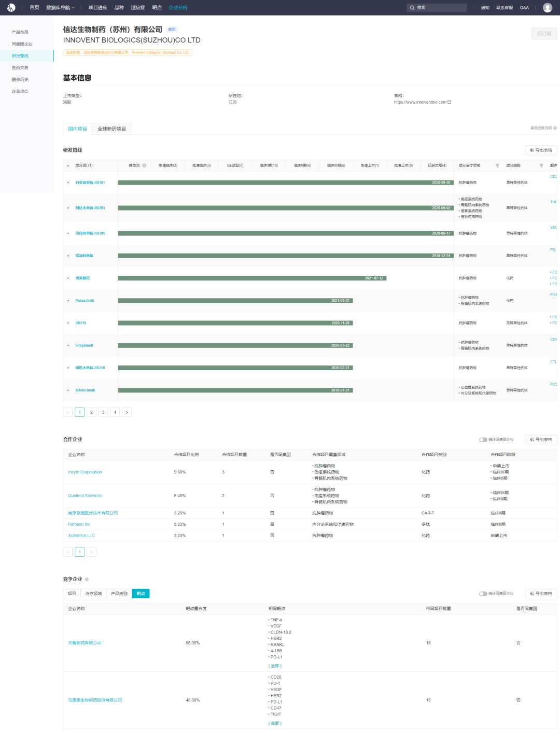Expand the 利妥昔单抗-IBI301 row

pyautogui.click(x=68, y=182)
